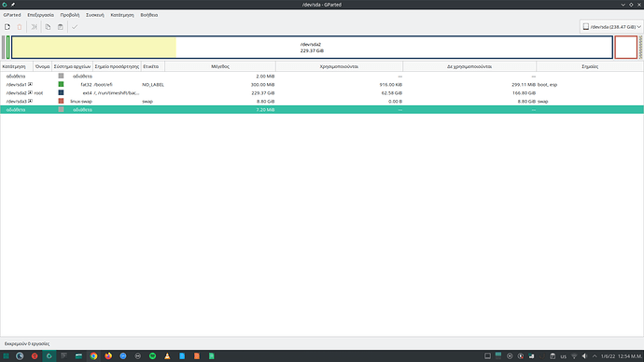This screenshot has width=644, height=362.
Task: Click the 229.37 GiB size cell
Action: point(263,93)
